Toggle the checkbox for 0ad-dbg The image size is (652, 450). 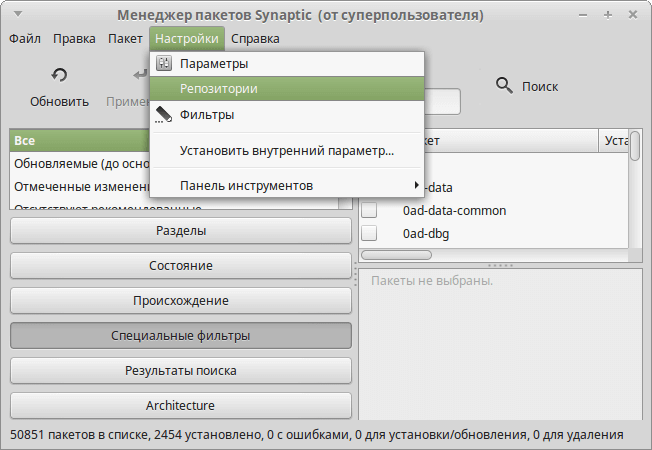click(x=369, y=233)
